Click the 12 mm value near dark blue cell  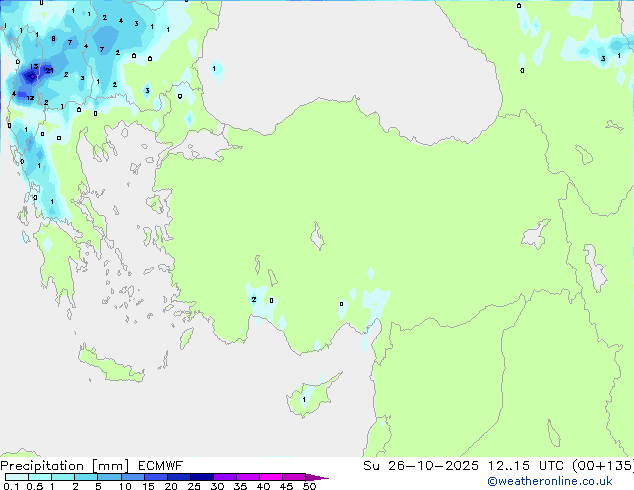point(30,98)
